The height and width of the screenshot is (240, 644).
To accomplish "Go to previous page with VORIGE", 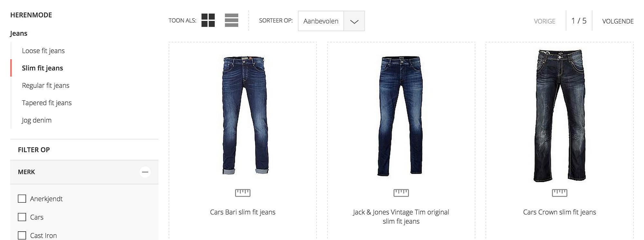I will 545,21.
